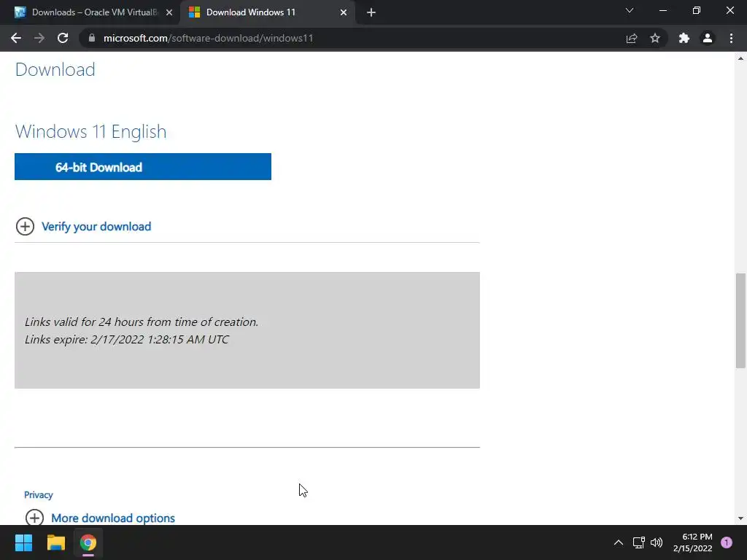Minimize the Chrome window

[662, 10]
